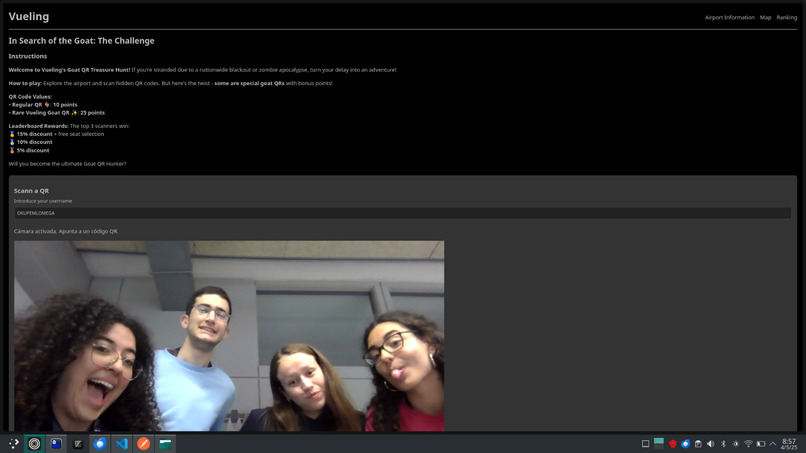Open the red shield tray icon
Image resolution: width=806 pixels, height=453 pixels.
pos(672,444)
